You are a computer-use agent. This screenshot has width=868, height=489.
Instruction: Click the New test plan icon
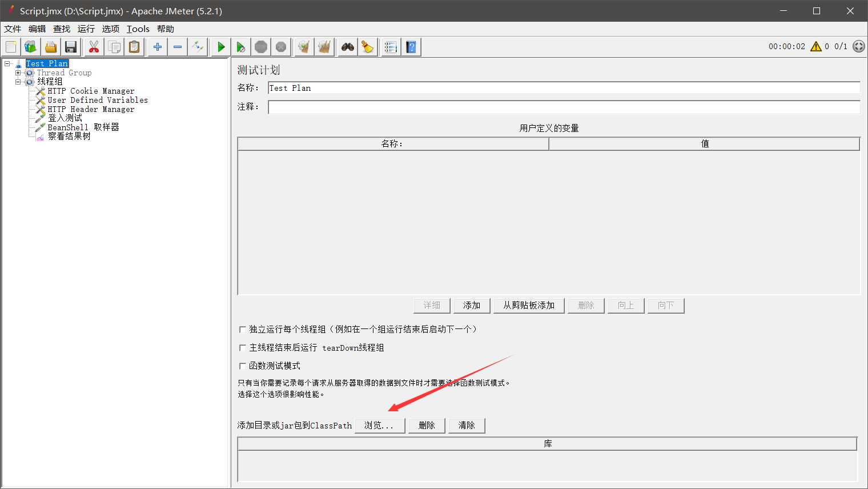click(11, 47)
